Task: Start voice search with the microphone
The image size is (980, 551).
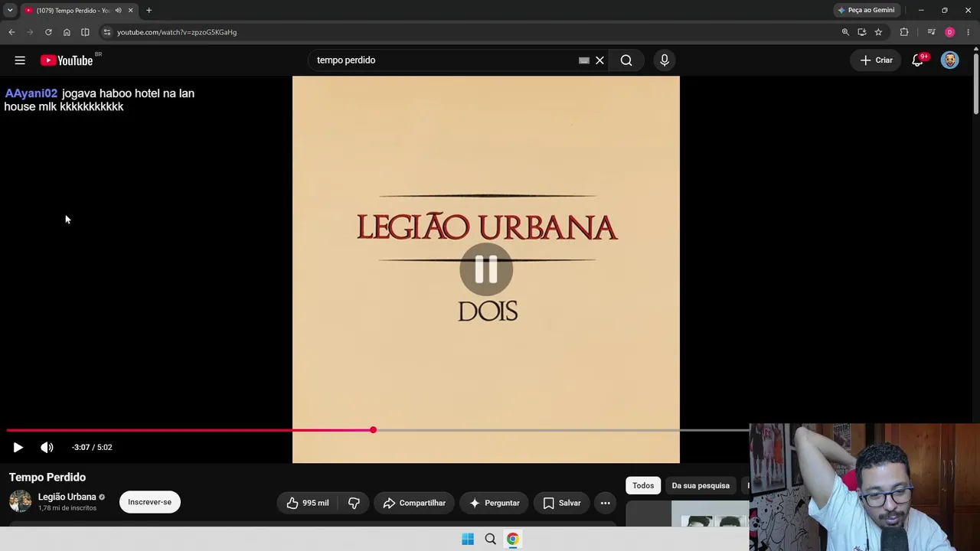Action: tap(664, 60)
